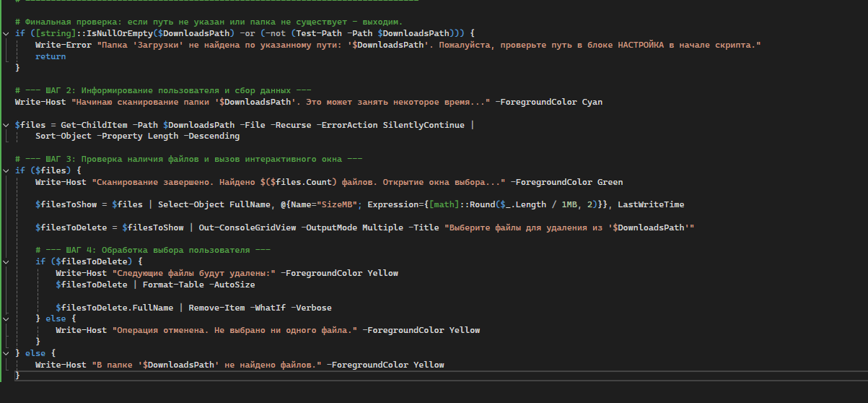Collapse the "if ($filesToDelete)" block
Image resolution: width=868 pixels, height=403 pixels.
click(6, 261)
